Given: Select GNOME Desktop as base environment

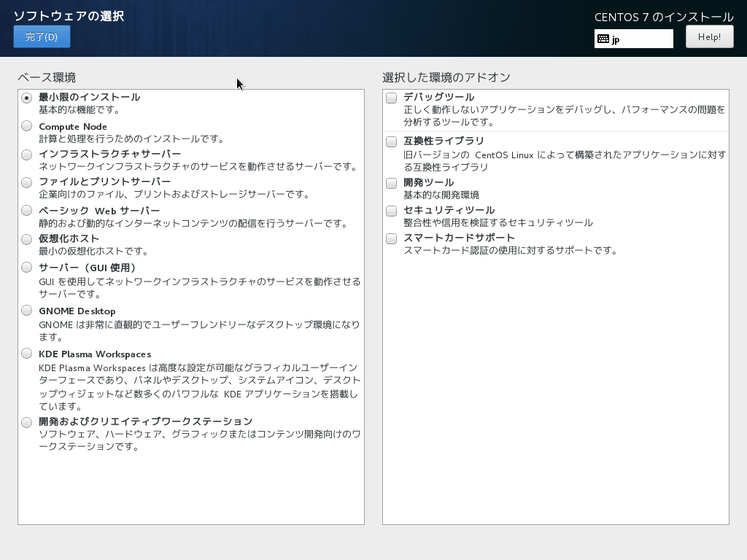Looking at the screenshot, I should tap(27, 311).
